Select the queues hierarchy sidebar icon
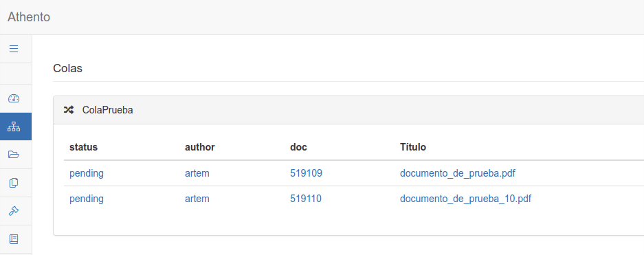644x255 pixels. coord(14,126)
